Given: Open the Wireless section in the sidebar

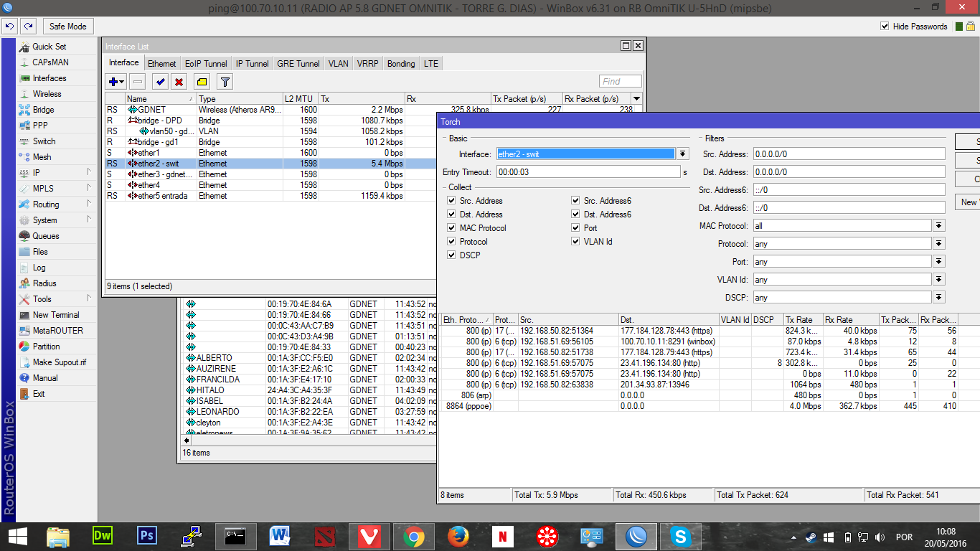Looking at the screenshot, I should click(x=47, y=94).
